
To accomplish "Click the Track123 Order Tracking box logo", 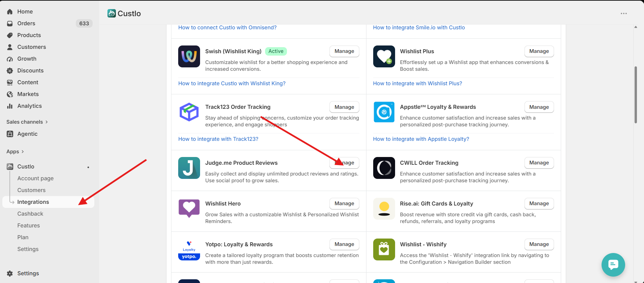I will point(189,112).
